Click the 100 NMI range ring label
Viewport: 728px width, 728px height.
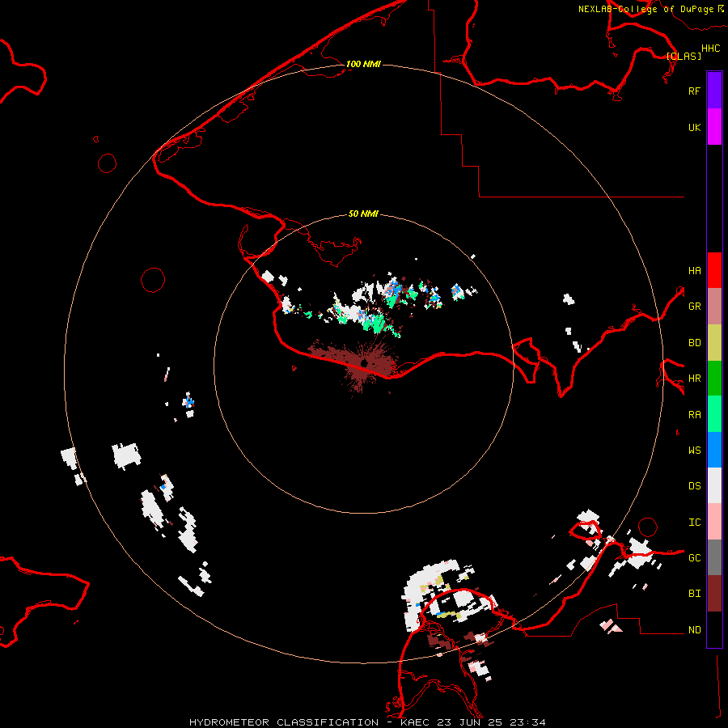363,64
